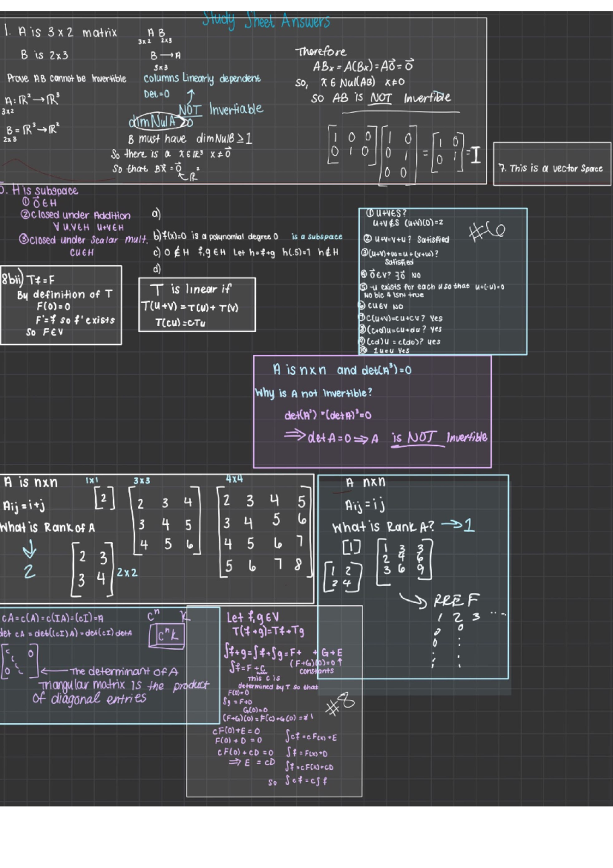Click the handwritten "#8" label
Image resolution: width=613 pixels, height=868 pixels.
(340, 705)
